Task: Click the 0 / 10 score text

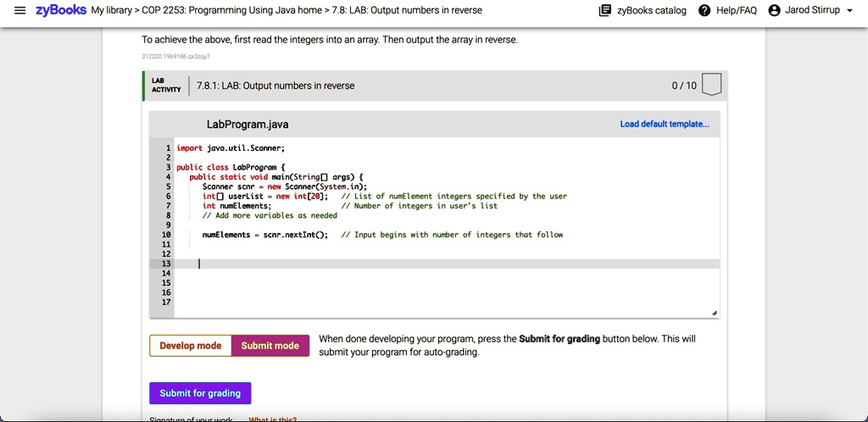Action: tap(684, 86)
